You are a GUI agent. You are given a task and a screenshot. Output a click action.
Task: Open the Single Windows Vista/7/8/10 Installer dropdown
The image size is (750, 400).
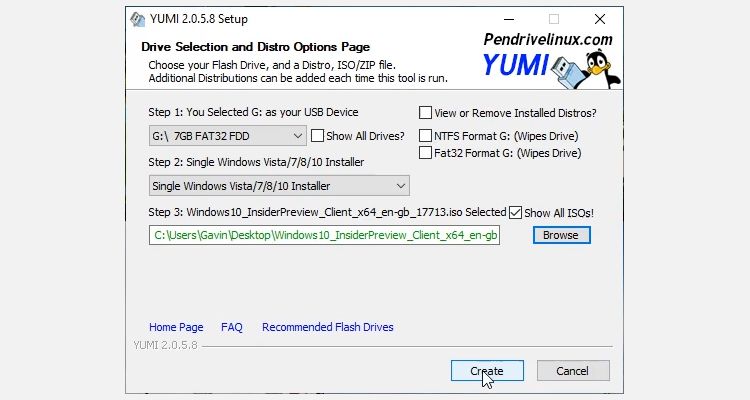pos(279,186)
